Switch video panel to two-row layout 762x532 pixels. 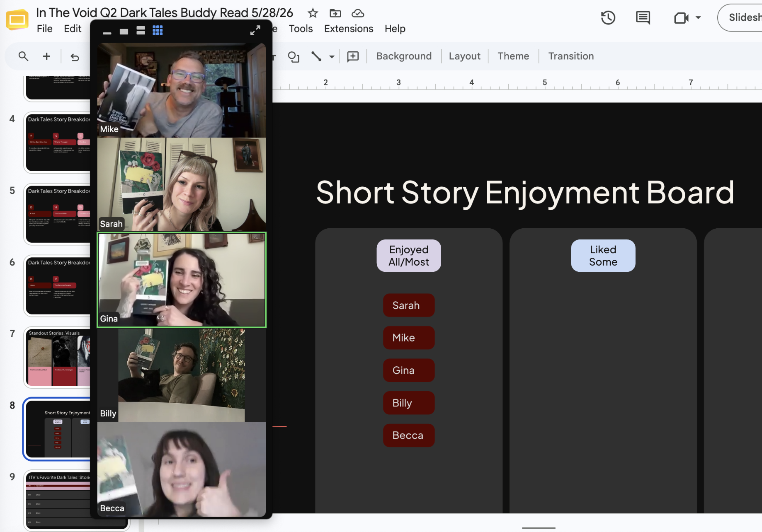[141, 31]
